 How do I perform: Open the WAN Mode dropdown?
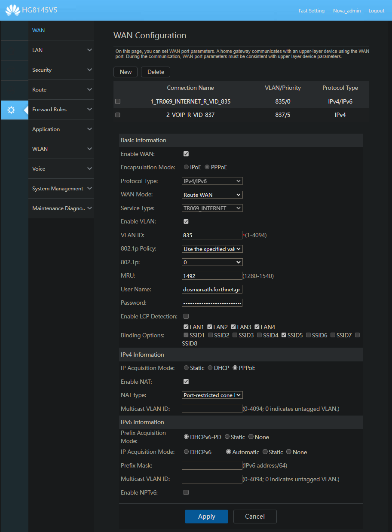212,195
